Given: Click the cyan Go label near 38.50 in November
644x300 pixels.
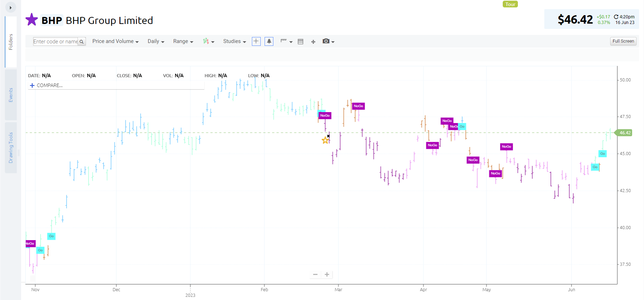Looking at the screenshot, I should pos(41,250).
